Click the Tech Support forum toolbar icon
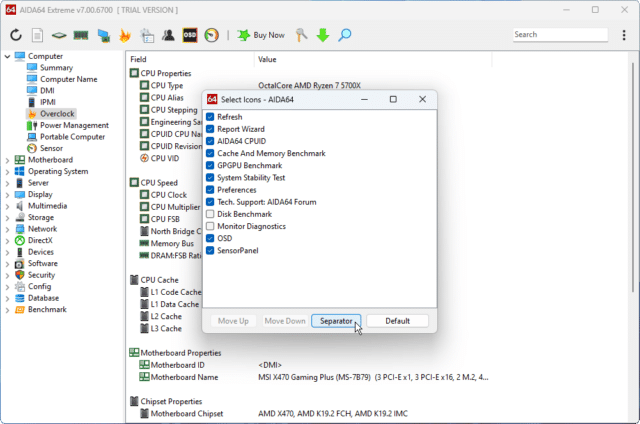The width and height of the screenshot is (640, 424). (x=168, y=36)
